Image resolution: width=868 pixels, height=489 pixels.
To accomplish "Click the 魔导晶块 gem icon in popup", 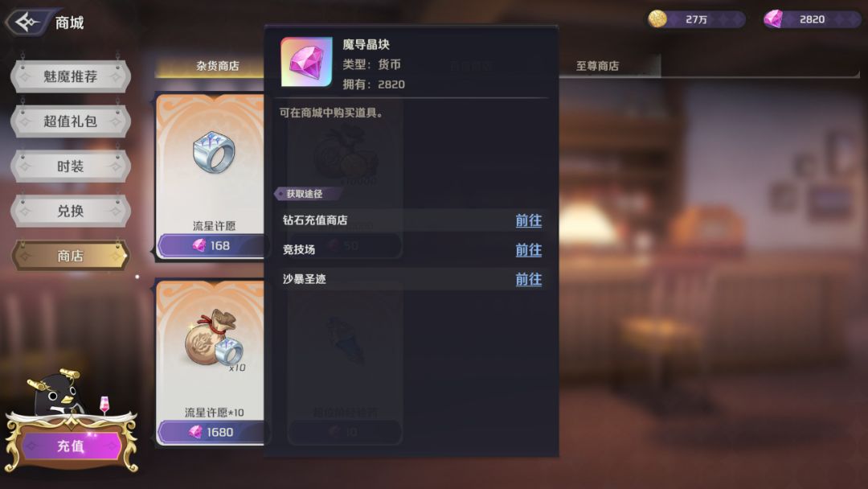I will 306,62.
